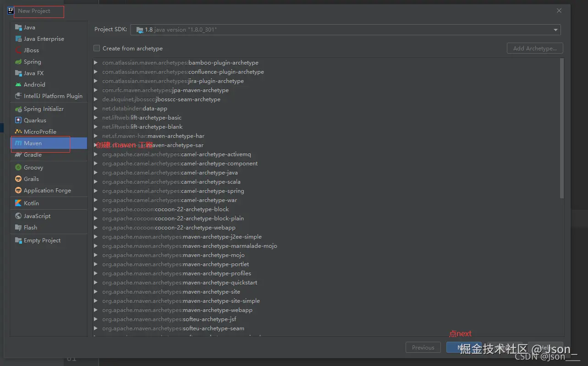Expand jbosscc-seam-archetype entry

tap(96, 99)
